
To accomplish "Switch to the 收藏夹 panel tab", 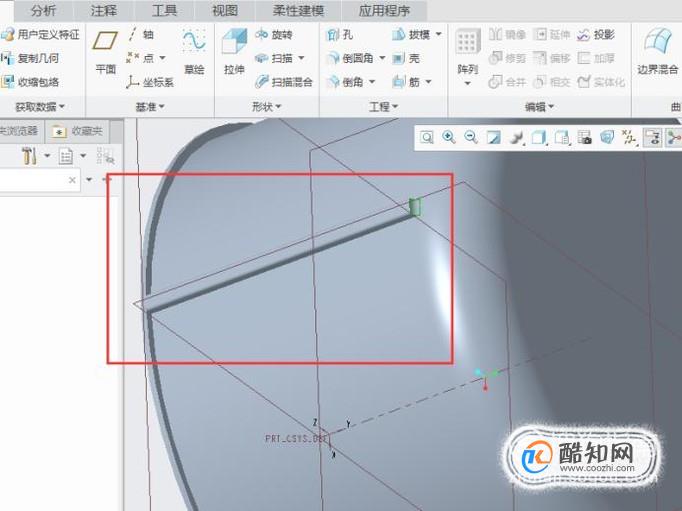I will (77, 131).
